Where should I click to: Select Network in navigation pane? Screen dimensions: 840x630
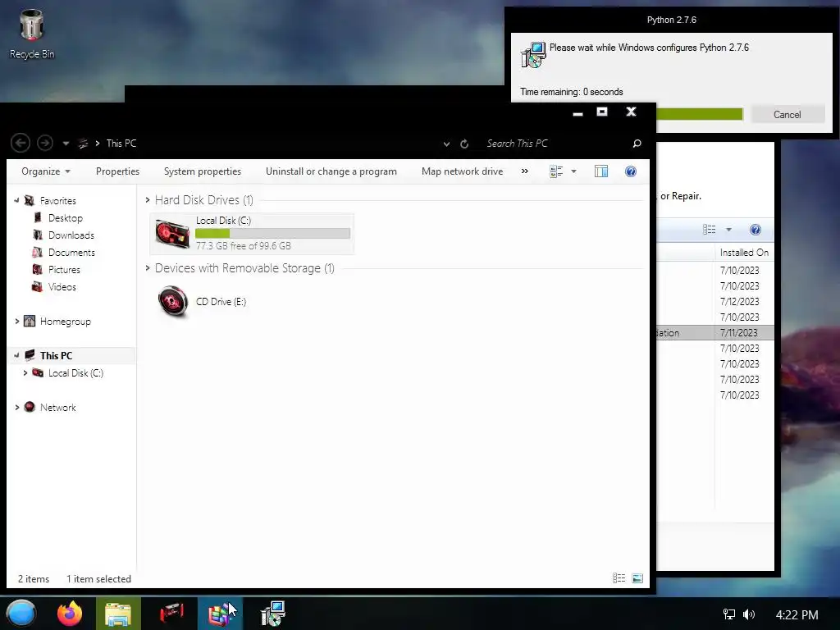(x=57, y=407)
